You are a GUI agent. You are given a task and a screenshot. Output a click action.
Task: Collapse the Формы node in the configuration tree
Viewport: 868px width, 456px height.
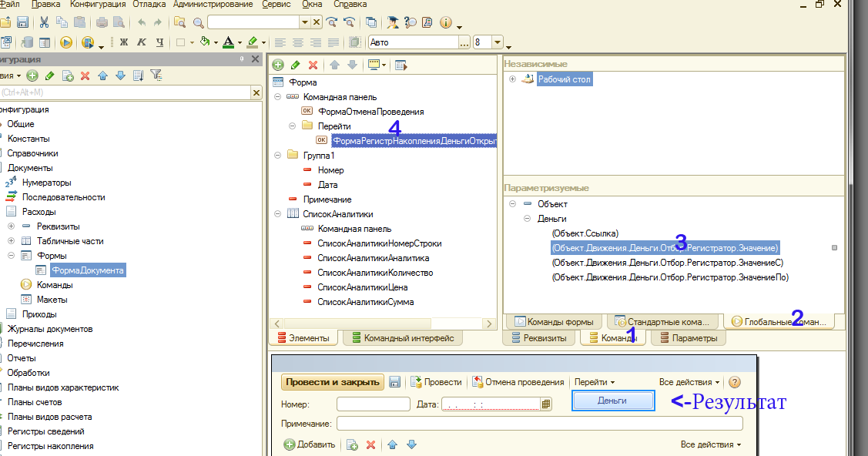point(11,256)
